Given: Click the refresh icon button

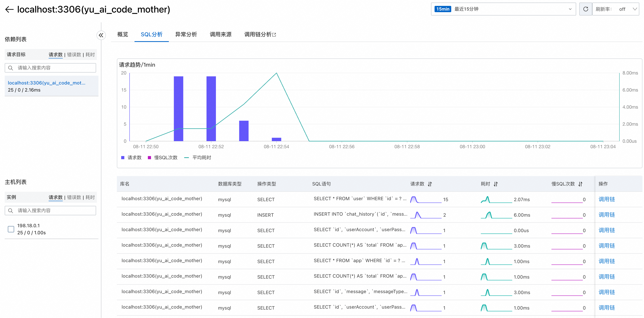Looking at the screenshot, I should pyautogui.click(x=586, y=9).
